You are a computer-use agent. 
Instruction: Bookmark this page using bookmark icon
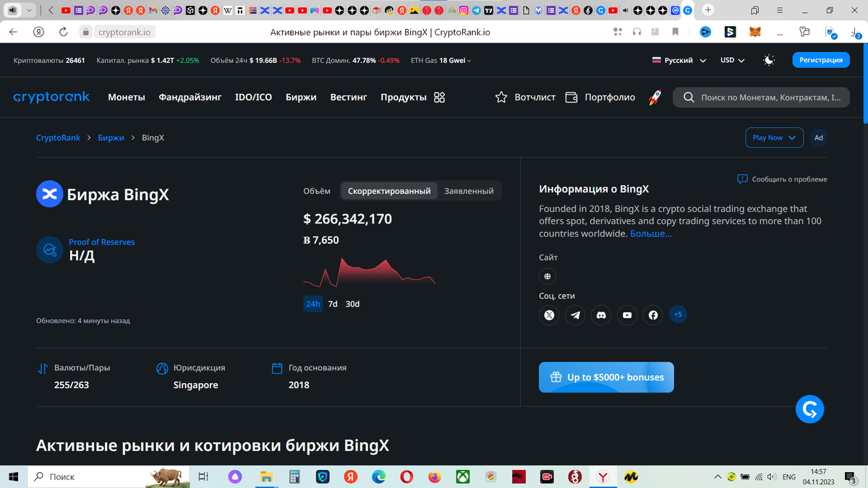(675, 32)
